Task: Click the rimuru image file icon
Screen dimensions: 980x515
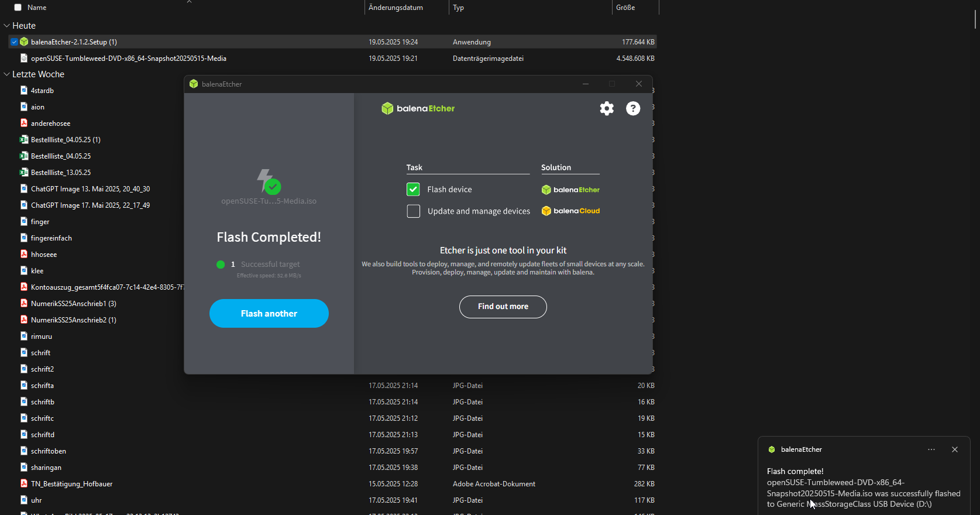Action: [x=24, y=336]
